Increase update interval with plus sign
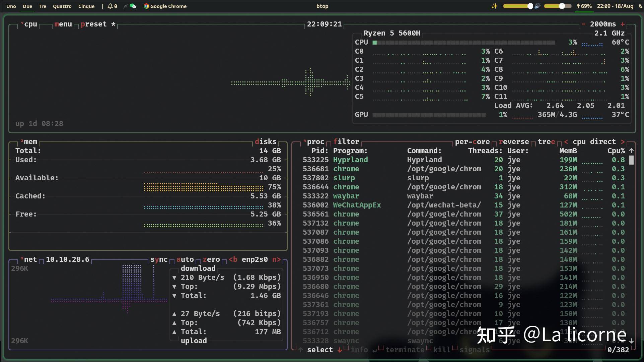This screenshot has height=362, width=644. 623,24
